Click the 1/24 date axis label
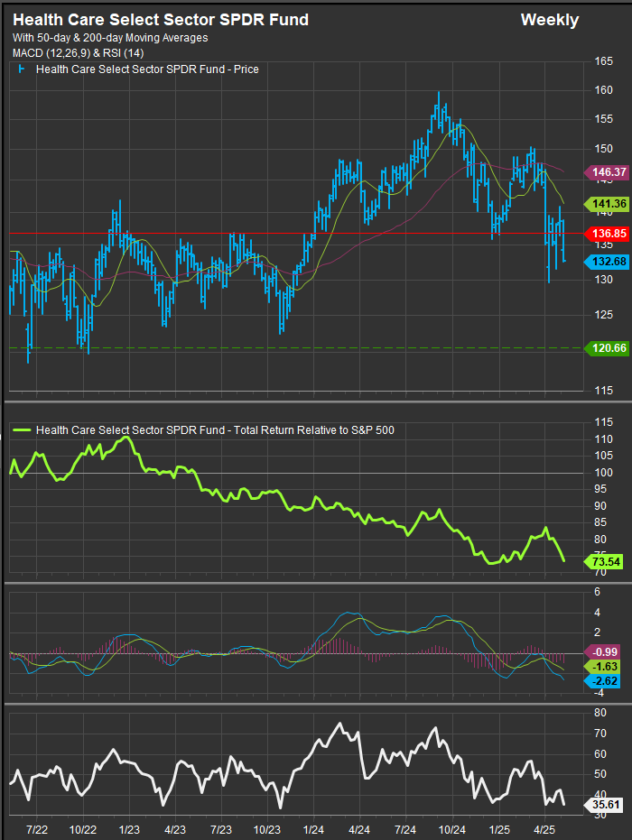Screen dimensions: 632x840 (x=313, y=830)
